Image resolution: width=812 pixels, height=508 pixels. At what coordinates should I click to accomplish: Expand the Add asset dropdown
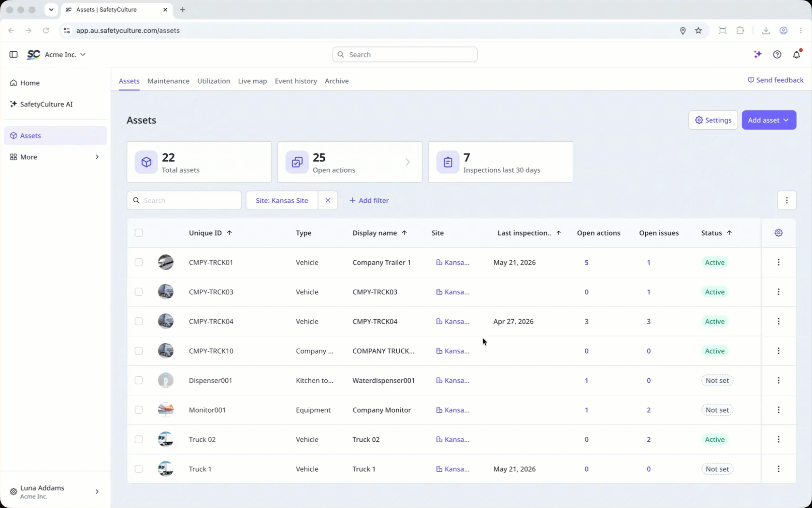tap(768, 120)
